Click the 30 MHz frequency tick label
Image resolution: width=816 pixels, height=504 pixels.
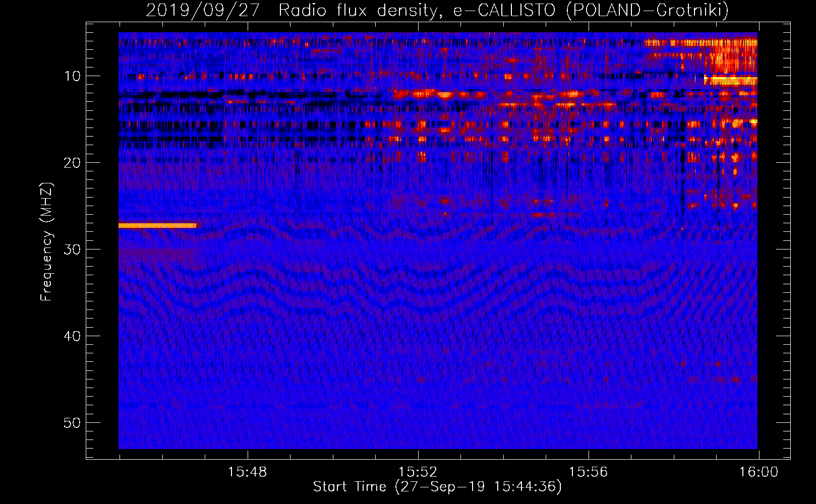coord(72,249)
